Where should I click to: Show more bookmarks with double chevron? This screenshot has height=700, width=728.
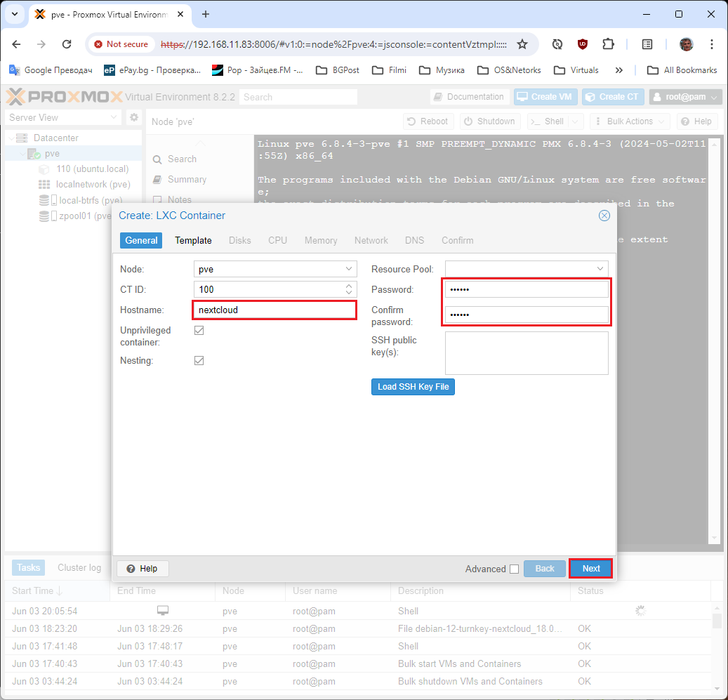pos(618,70)
